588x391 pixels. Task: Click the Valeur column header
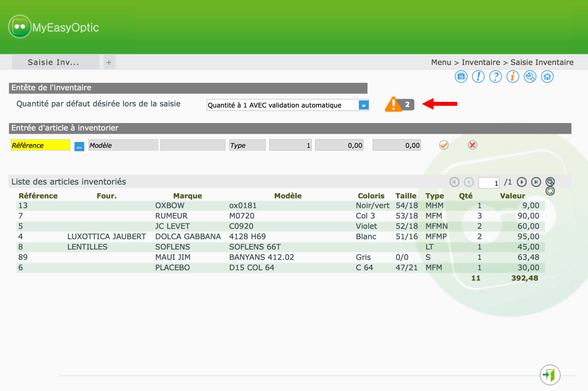[x=512, y=196]
